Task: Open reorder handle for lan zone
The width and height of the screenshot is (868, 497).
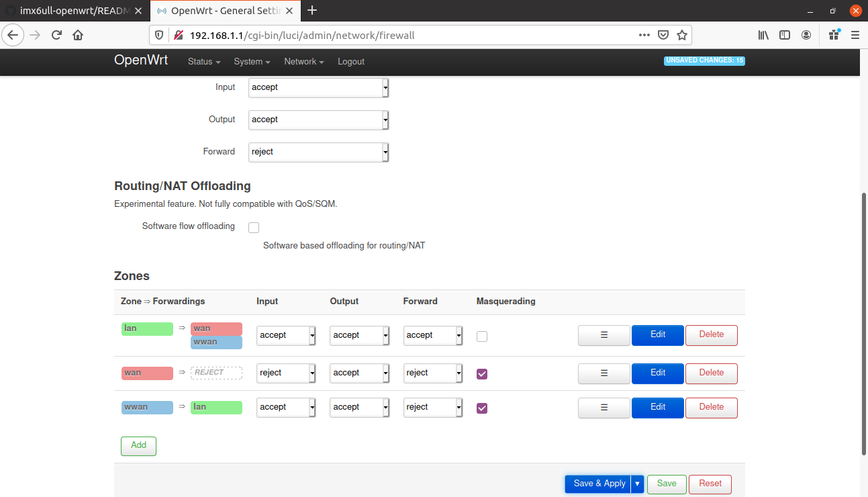Action: coord(604,334)
